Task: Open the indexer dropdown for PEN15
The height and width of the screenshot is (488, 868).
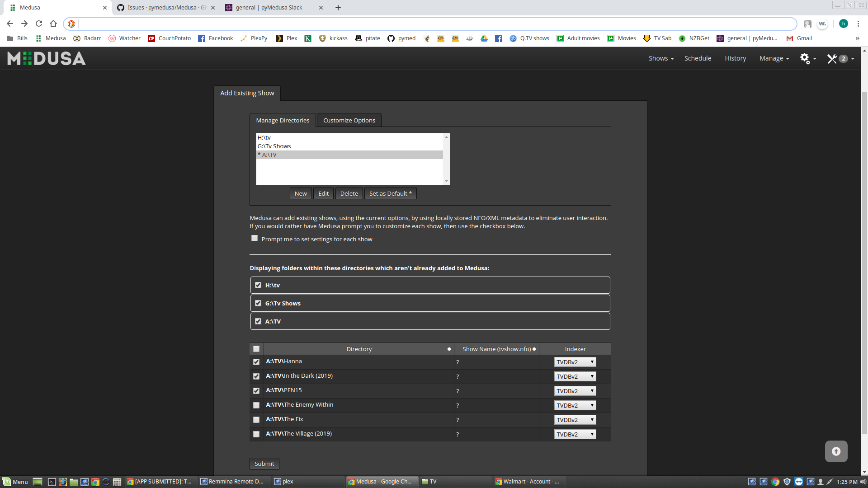Action: 575,391
